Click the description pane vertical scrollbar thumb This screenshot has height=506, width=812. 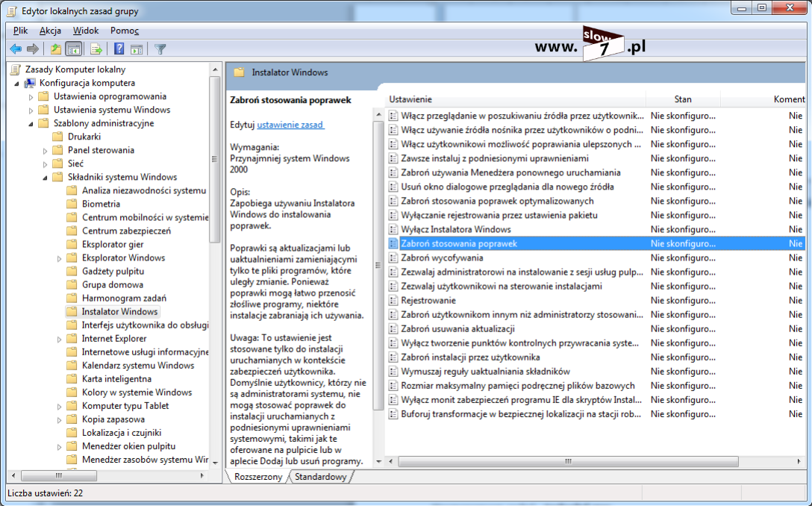[378, 265]
